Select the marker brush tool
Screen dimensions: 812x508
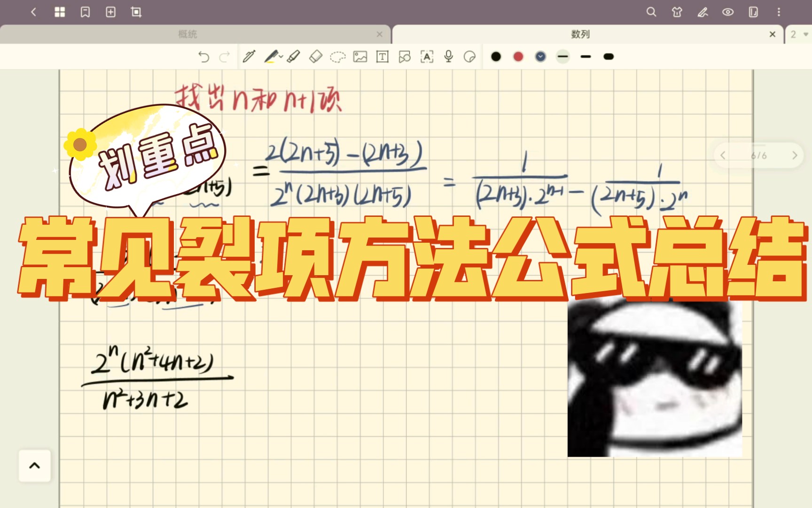tap(294, 57)
